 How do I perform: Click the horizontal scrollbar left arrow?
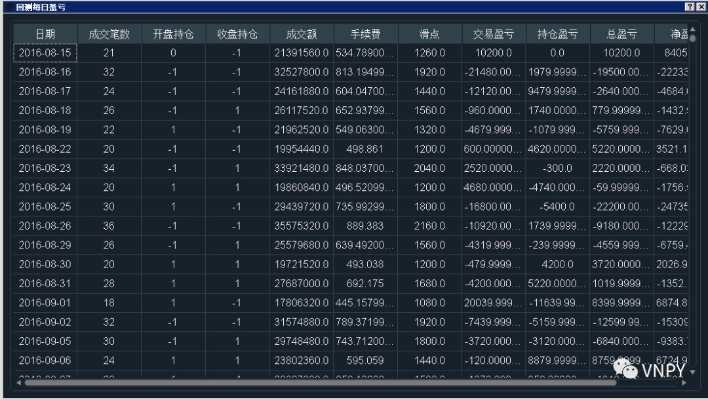(17, 382)
